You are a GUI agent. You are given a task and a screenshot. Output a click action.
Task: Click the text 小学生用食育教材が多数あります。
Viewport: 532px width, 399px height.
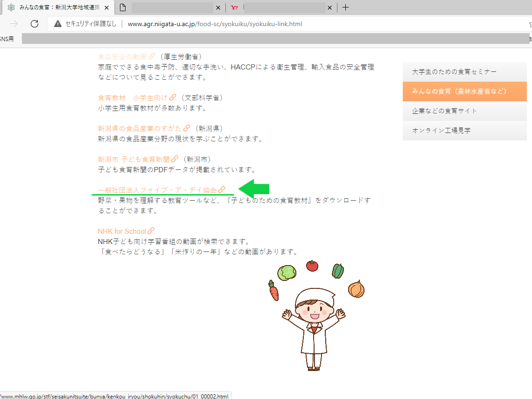click(x=152, y=108)
